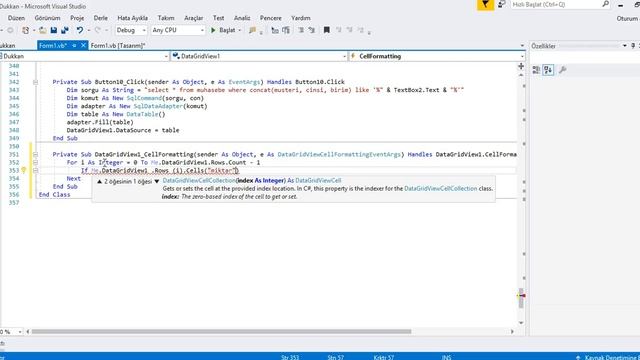Click the Alphabetical sort icon in Özellikler
This screenshot has height=360, width=640.
click(548, 70)
